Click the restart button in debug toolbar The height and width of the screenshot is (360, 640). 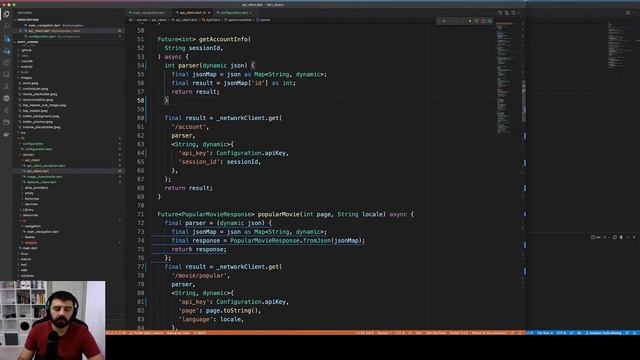click(x=476, y=21)
